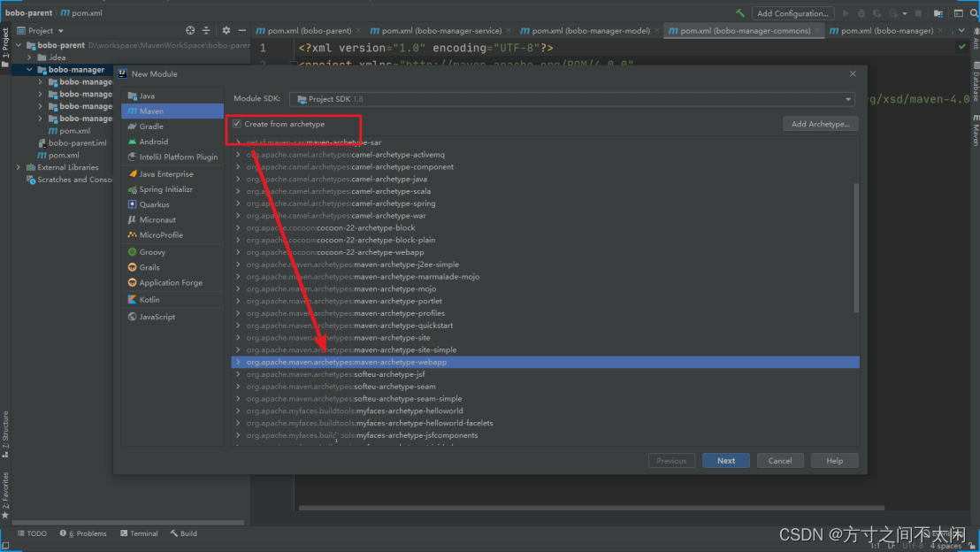Expand maven-archetype-quickstart archetype node
The image size is (980, 552).
pyautogui.click(x=238, y=326)
